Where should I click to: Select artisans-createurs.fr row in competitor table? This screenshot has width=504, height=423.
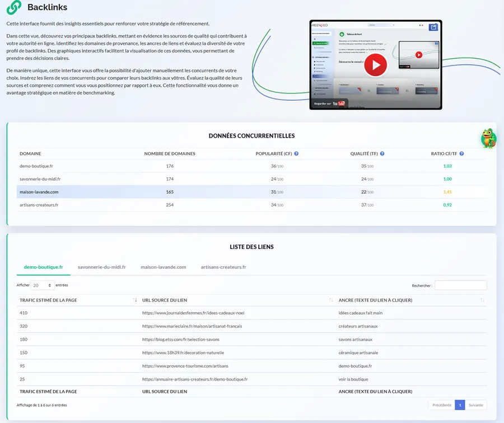[x=251, y=205]
